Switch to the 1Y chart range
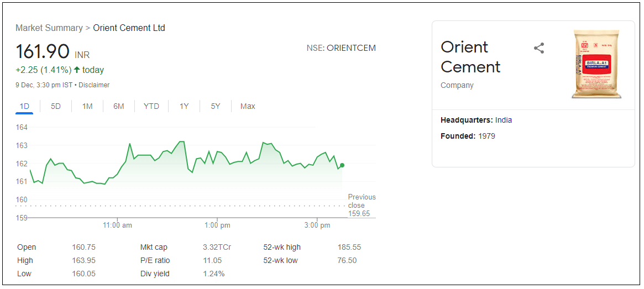This screenshot has height=289, width=644. 184,106
